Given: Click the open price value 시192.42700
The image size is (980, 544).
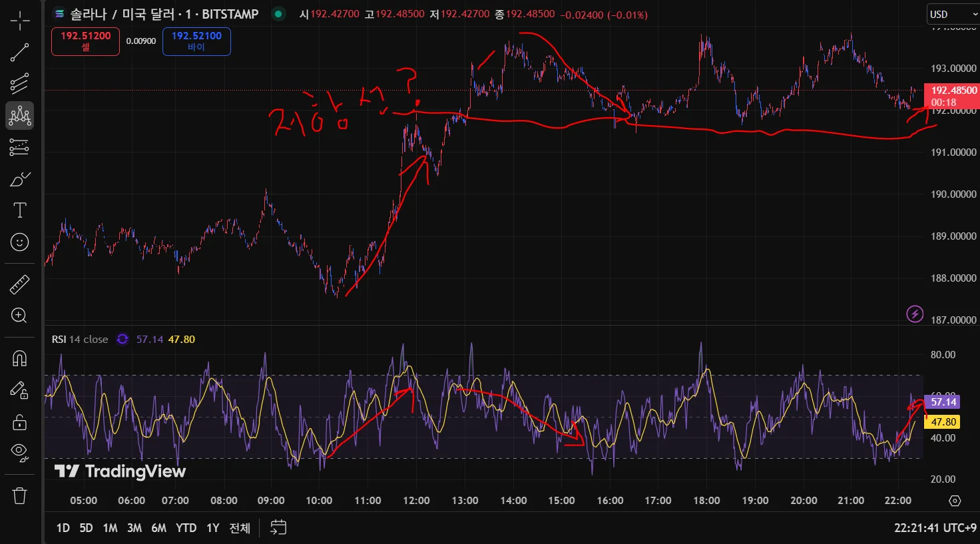Looking at the screenshot, I should [330, 14].
